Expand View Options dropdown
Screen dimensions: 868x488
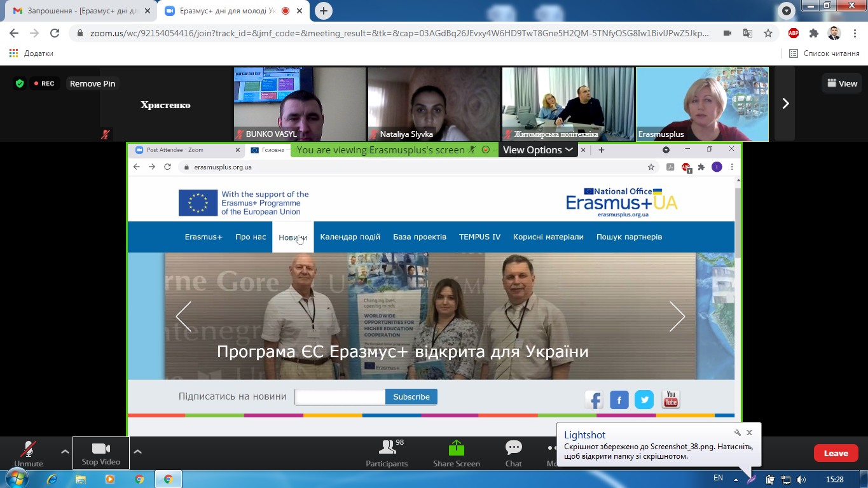(x=538, y=150)
